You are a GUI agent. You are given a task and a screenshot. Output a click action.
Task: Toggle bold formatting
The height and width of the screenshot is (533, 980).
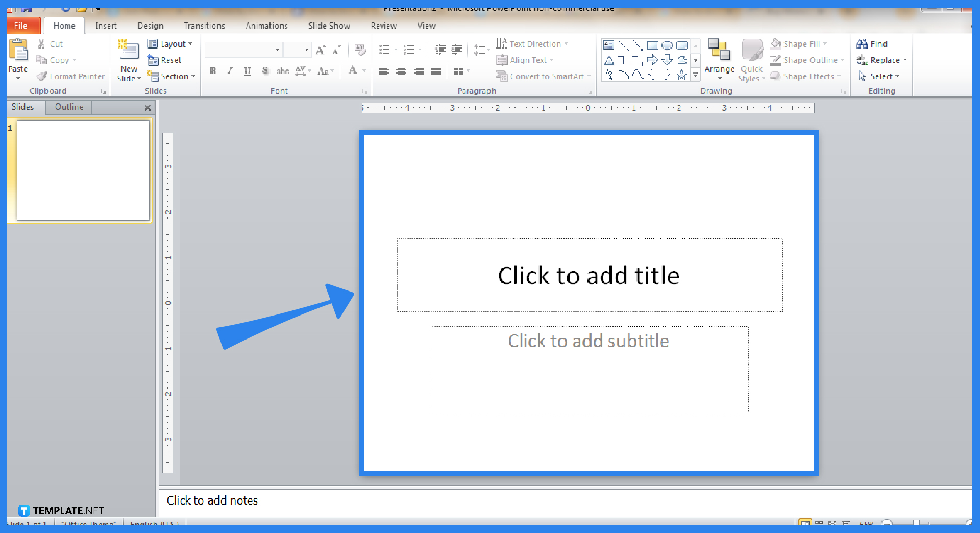(213, 71)
